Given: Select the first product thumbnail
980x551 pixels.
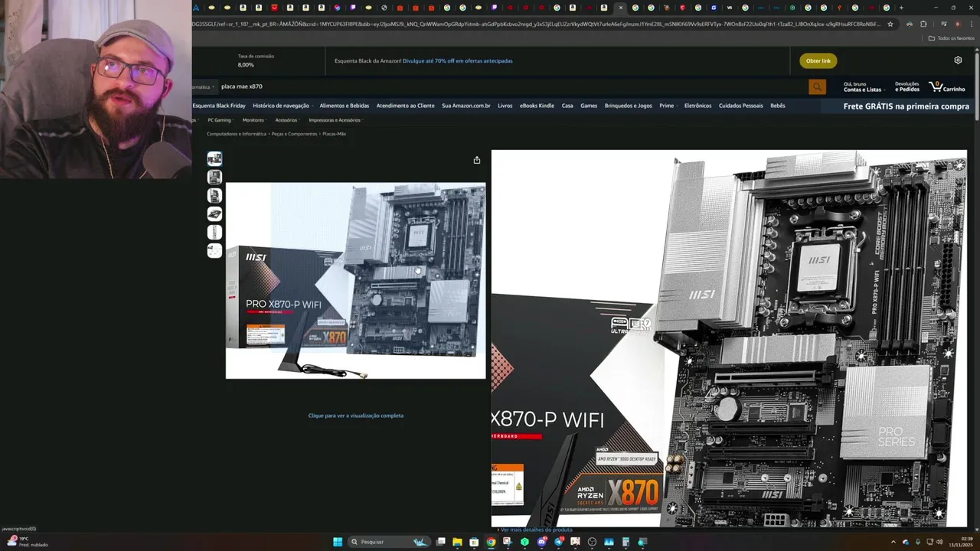Looking at the screenshot, I should [x=214, y=158].
